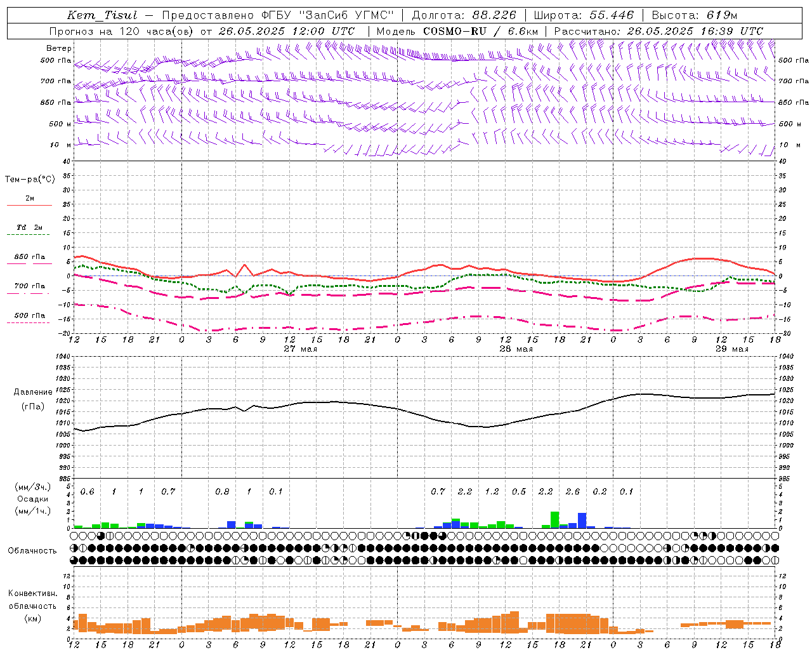Click the Тем-ра(°C) panel label
This screenshot has height=650, width=812.
30,180
